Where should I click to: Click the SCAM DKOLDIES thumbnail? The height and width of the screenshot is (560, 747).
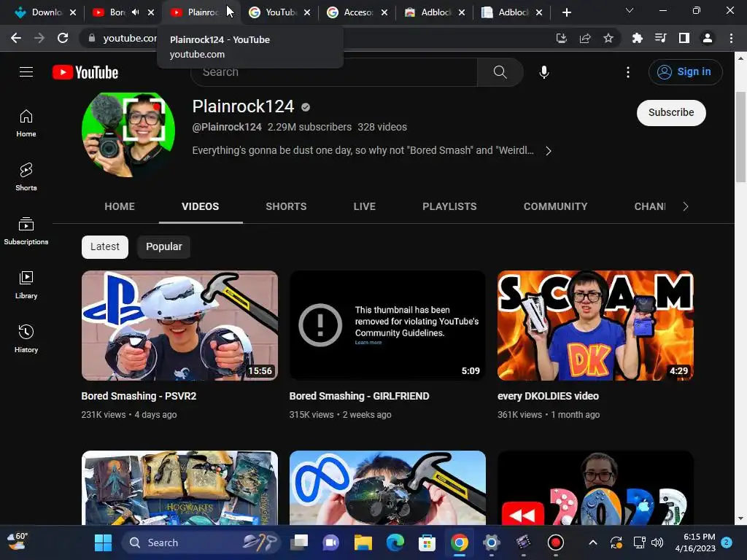pos(595,326)
